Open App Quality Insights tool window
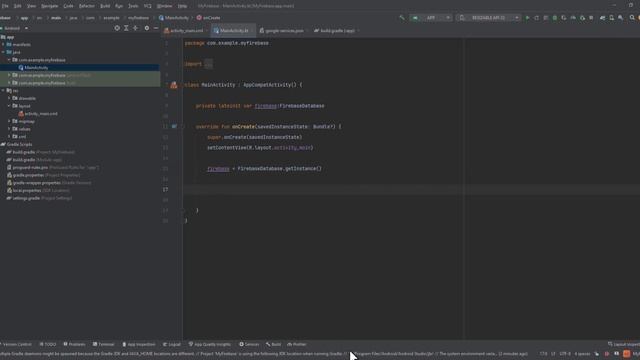This screenshot has height=360, width=640. [x=210, y=344]
